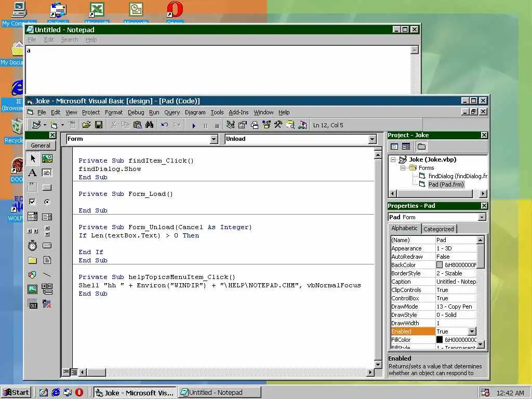The width and height of the screenshot is (532, 399).
Task: Collapse the Forms folder node
Action: [x=403, y=168]
